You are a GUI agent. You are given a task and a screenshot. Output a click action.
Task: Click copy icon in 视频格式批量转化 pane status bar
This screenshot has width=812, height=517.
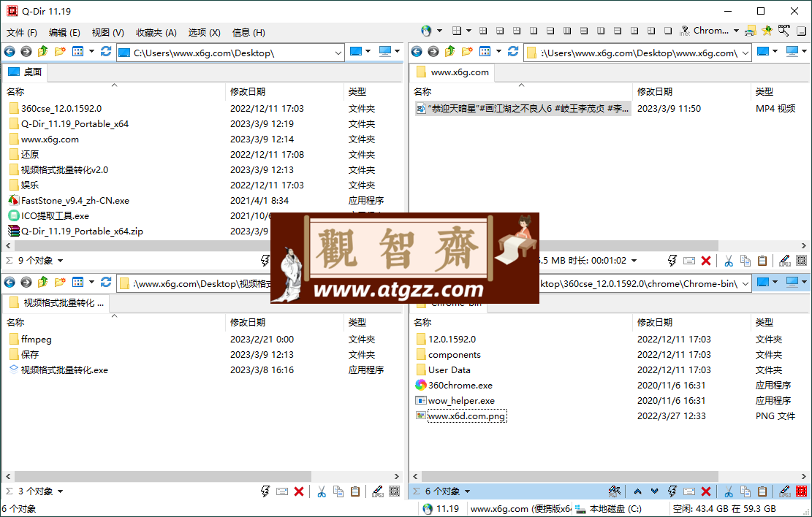(x=338, y=491)
